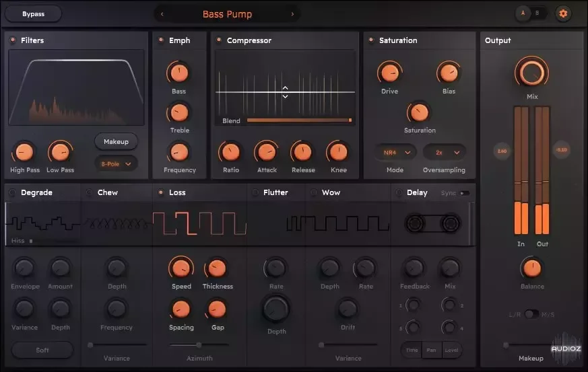Toggle the Delay Sync switch
588x372 pixels.
pyautogui.click(x=465, y=193)
